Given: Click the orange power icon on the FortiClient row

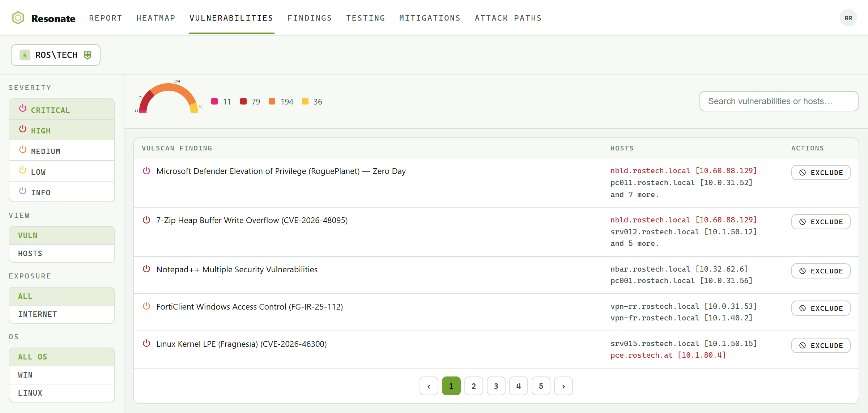Looking at the screenshot, I should [146, 306].
